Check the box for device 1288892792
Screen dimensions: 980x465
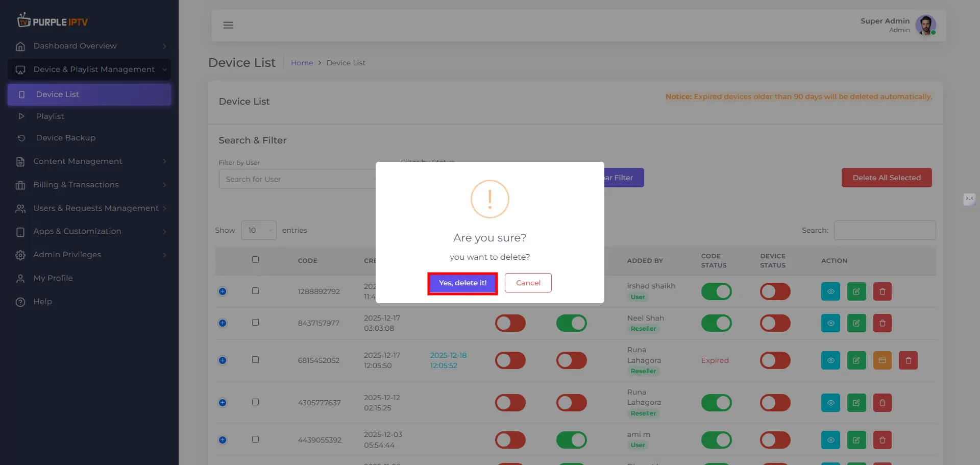pos(255,291)
